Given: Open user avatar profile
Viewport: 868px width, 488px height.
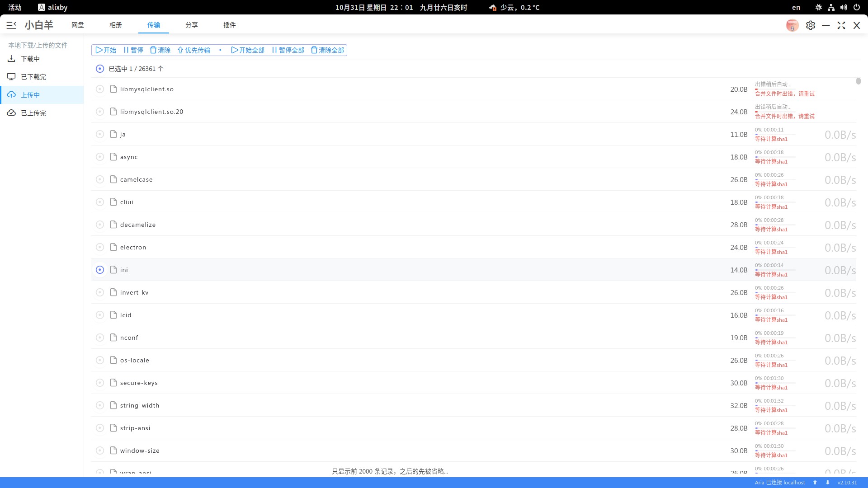Looking at the screenshot, I should pyautogui.click(x=792, y=25).
